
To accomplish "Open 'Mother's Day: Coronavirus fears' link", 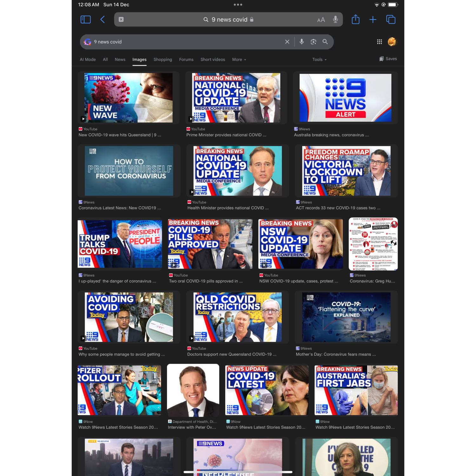I will (x=336, y=354).
